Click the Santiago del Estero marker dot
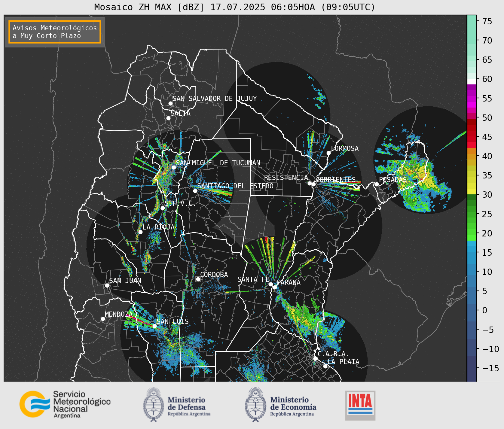The image size is (504, 429). tap(195, 191)
